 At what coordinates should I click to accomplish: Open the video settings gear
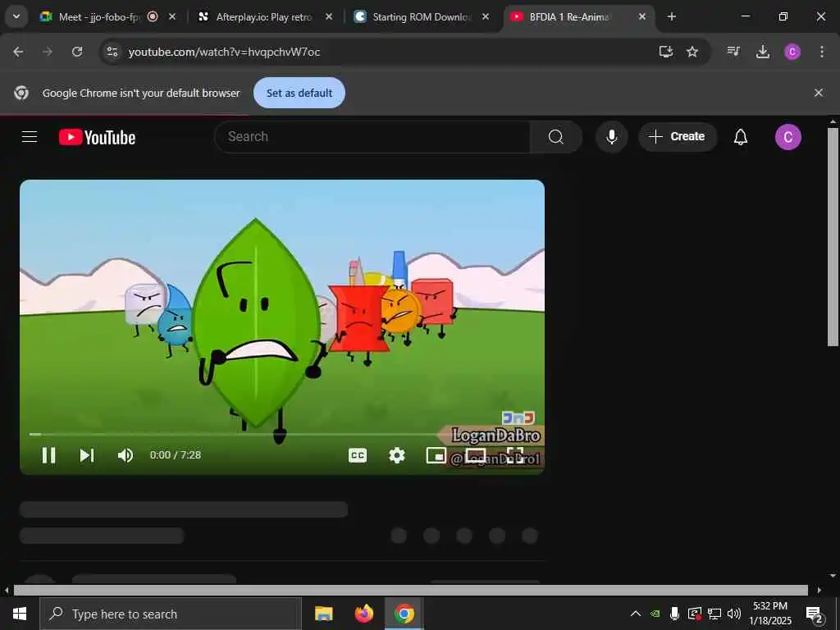(x=396, y=455)
